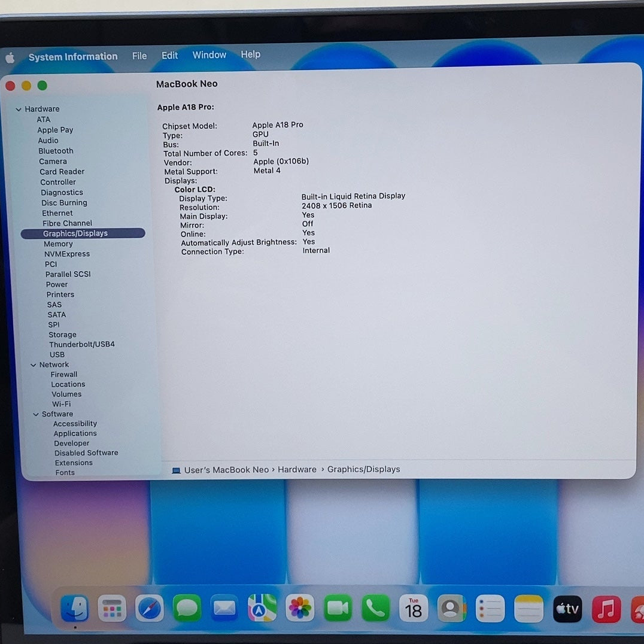Select Disc Burning in sidebar
This screenshot has height=644, width=644.
point(64,202)
